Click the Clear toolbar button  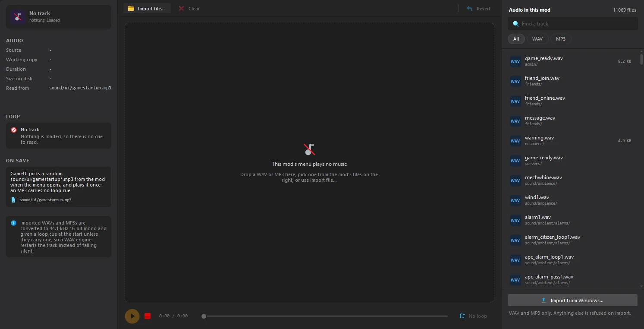pyautogui.click(x=189, y=9)
